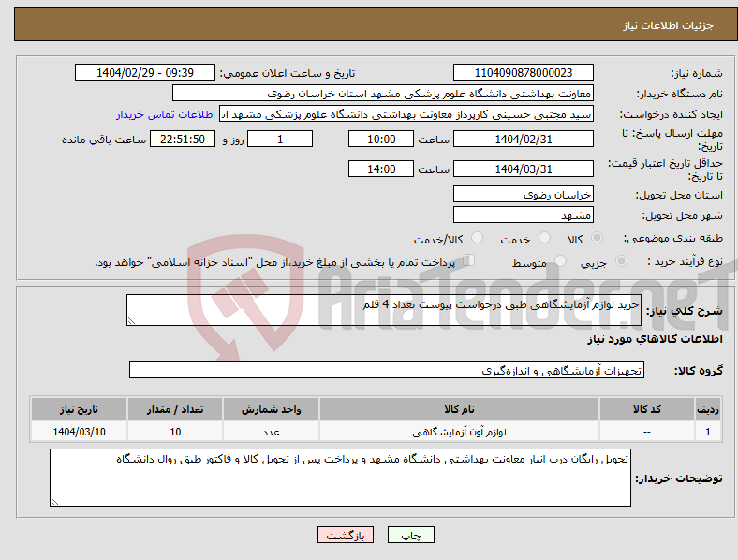
Task: Click the quantity cell 10
Action: (x=175, y=432)
